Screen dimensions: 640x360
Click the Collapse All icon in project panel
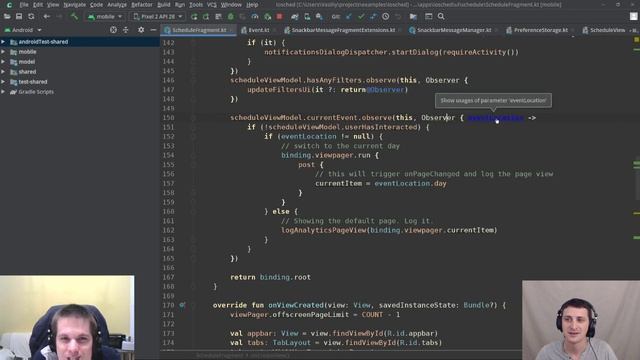[126, 30]
